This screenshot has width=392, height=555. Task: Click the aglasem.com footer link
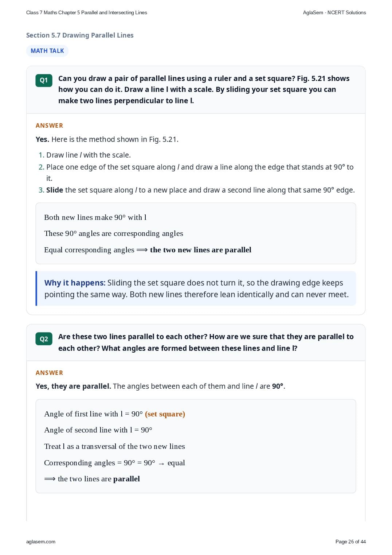pos(41,542)
